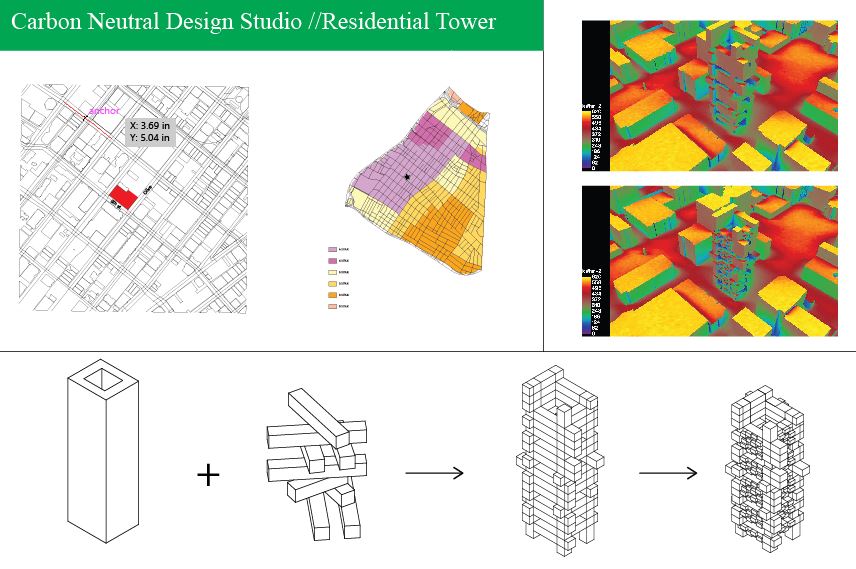Click the X/Y coordinate tooltip box
Image resolution: width=856 pixels, height=569 pixels.
point(150,132)
